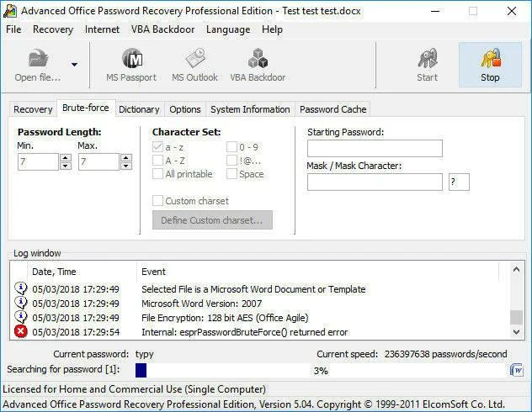This screenshot has width=532, height=412.
Task: Open the Internet menu
Action: [x=102, y=29]
